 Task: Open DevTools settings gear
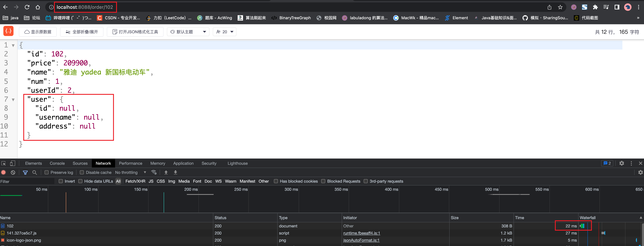(x=622, y=163)
